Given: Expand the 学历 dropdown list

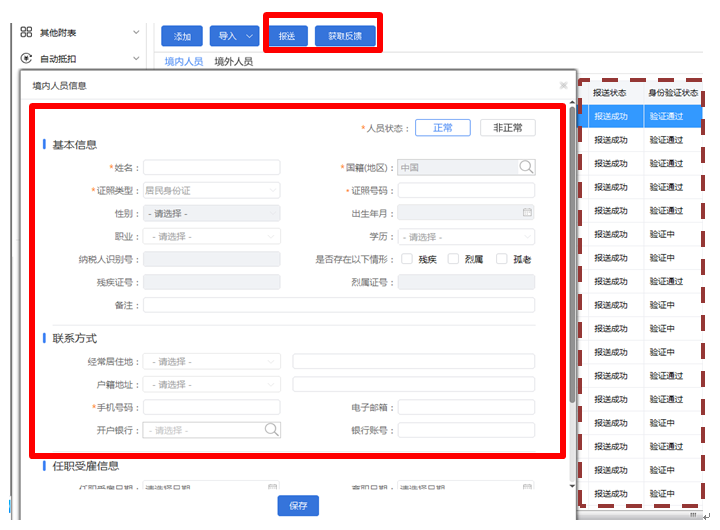Looking at the screenshot, I should click(x=466, y=237).
